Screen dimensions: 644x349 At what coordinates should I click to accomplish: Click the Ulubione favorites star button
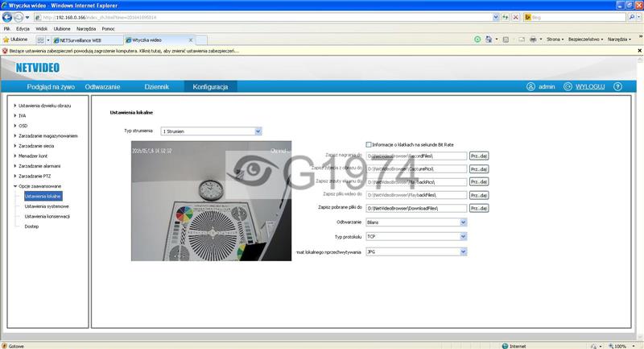tap(15, 39)
